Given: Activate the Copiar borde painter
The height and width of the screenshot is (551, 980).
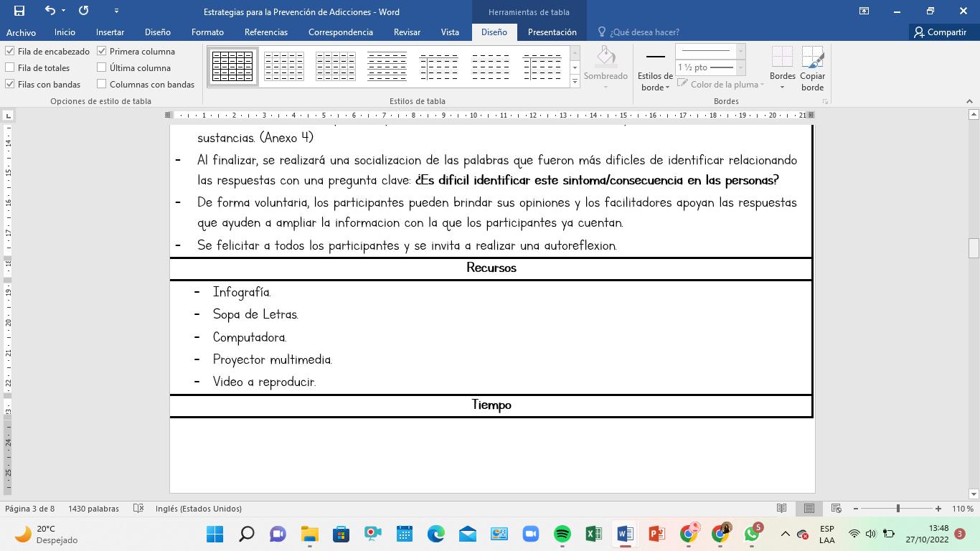Looking at the screenshot, I should point(812,69).
